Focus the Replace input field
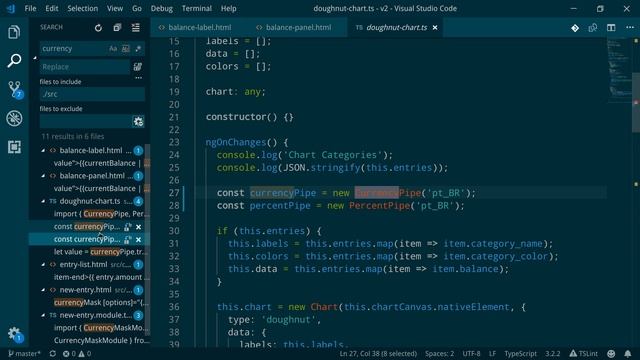 [x=85, y=67]
